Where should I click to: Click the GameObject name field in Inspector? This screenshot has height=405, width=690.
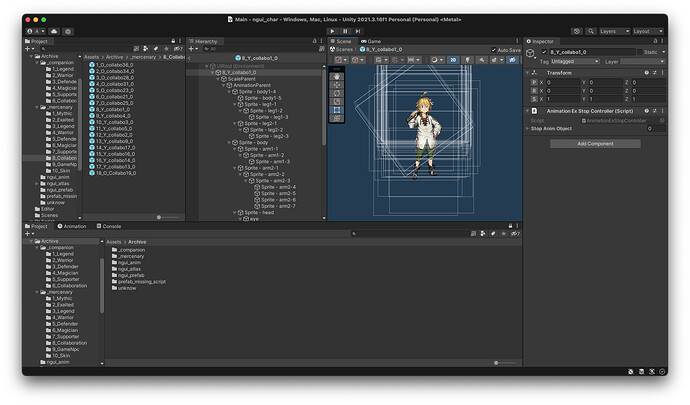pyautogui.click(x=592, y=52)
